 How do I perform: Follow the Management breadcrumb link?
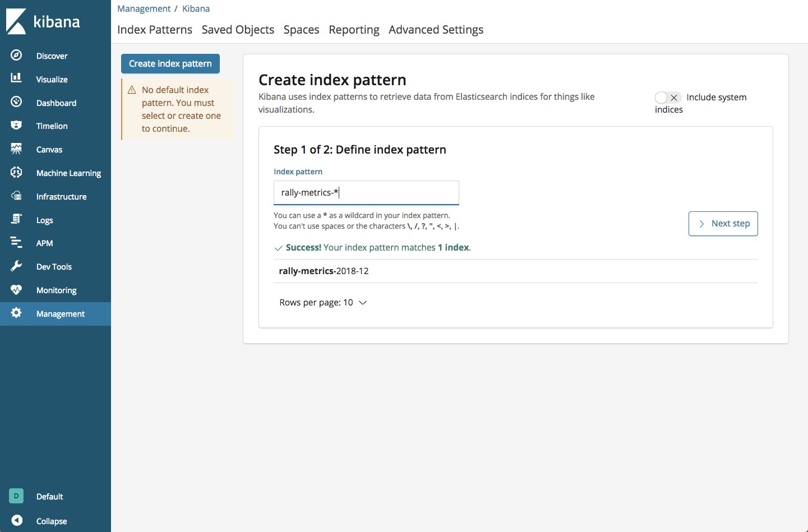[x=144, y=9]
